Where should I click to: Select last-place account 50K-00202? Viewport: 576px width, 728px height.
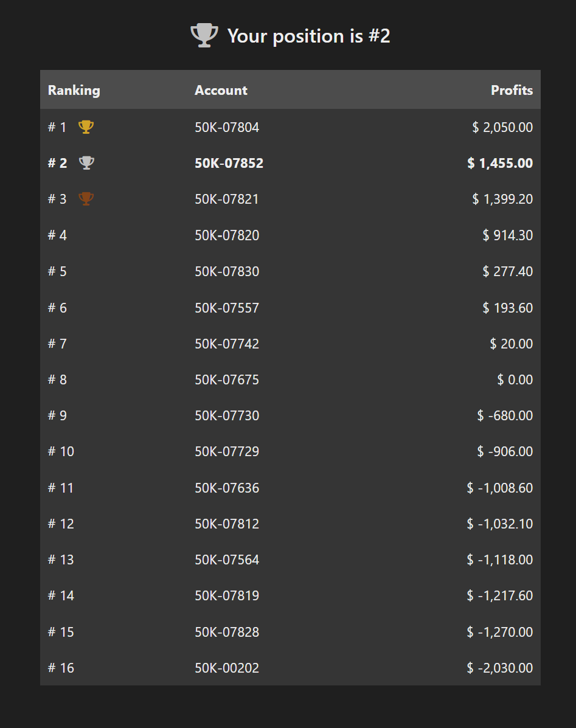pos(227,668)
